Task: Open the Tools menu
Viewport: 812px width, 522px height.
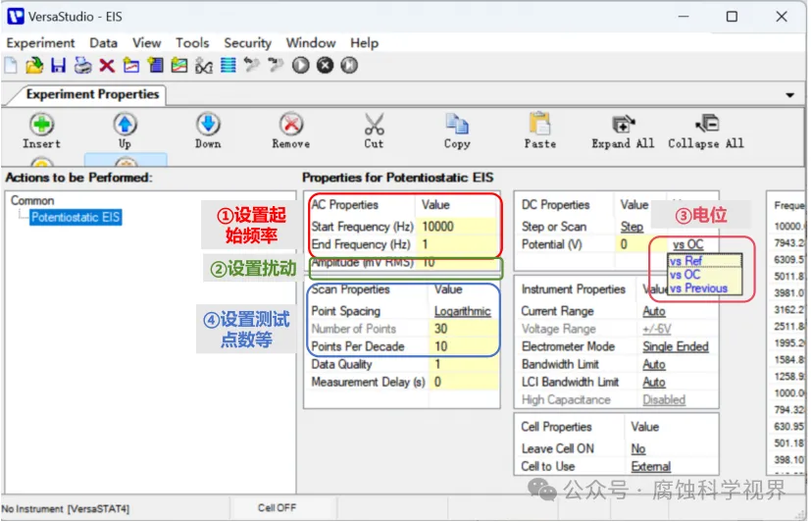Action: coord(192,43)
